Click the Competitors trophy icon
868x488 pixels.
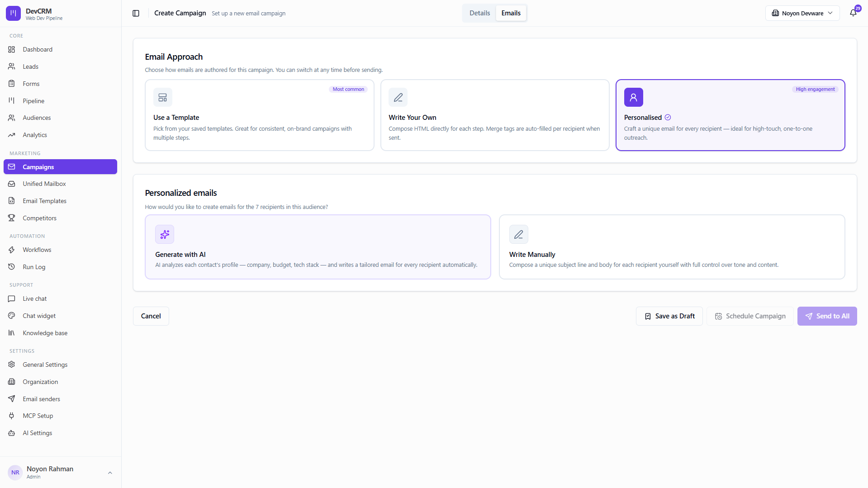(12, 218)
